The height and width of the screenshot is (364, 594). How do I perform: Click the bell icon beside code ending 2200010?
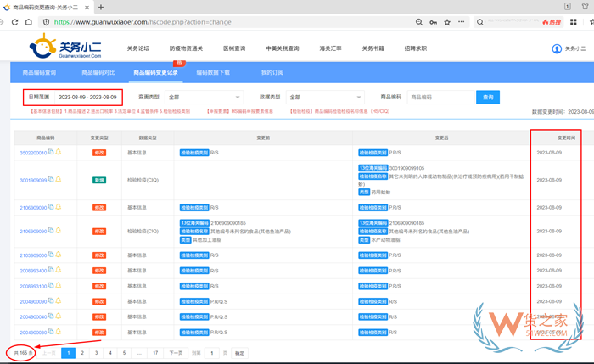tap(58, 152)
